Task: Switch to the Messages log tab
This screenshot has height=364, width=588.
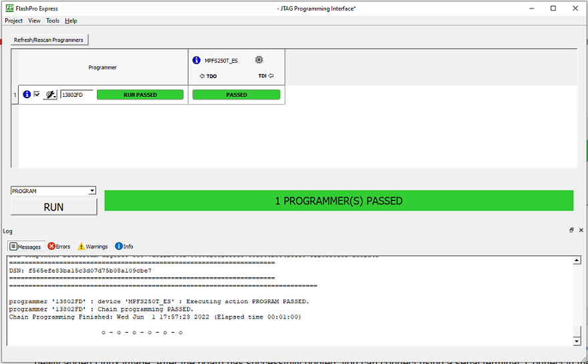Action: click(x=26, y=246)
